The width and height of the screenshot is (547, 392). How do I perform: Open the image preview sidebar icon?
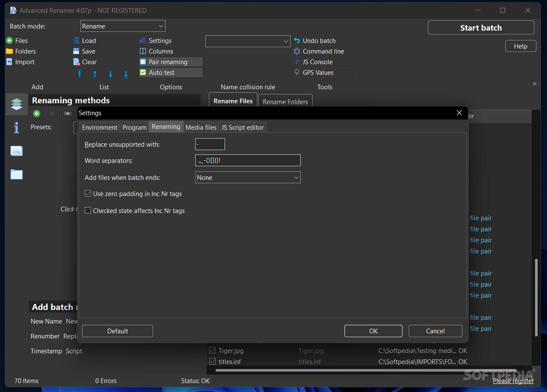[17, 151]
